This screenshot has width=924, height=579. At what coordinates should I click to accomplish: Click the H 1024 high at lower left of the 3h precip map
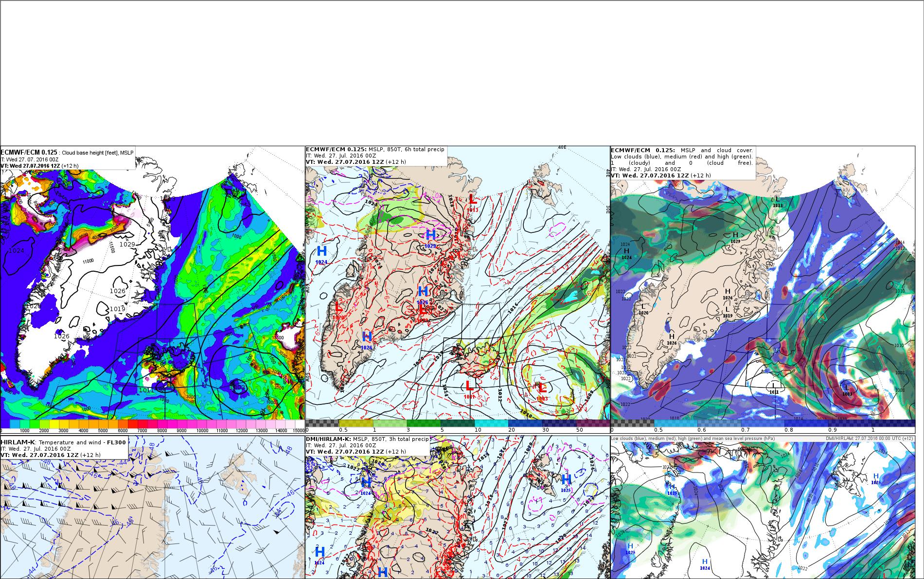[x=320, y=555]
